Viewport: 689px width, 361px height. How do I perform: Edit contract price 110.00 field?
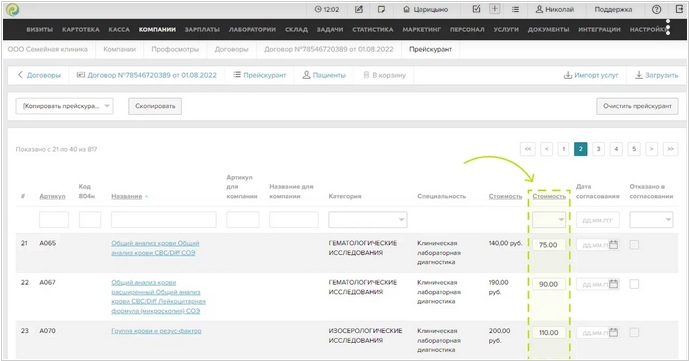point(549,332)
